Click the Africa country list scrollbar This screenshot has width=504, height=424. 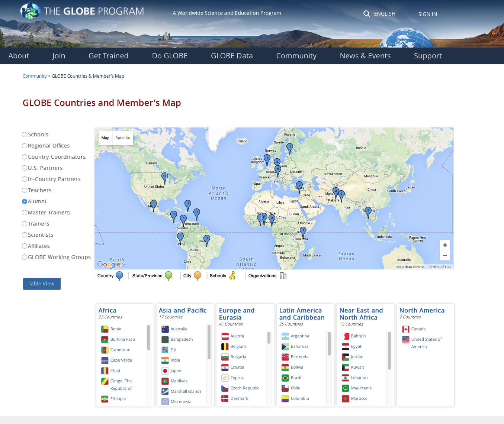(x=149, y=337)
